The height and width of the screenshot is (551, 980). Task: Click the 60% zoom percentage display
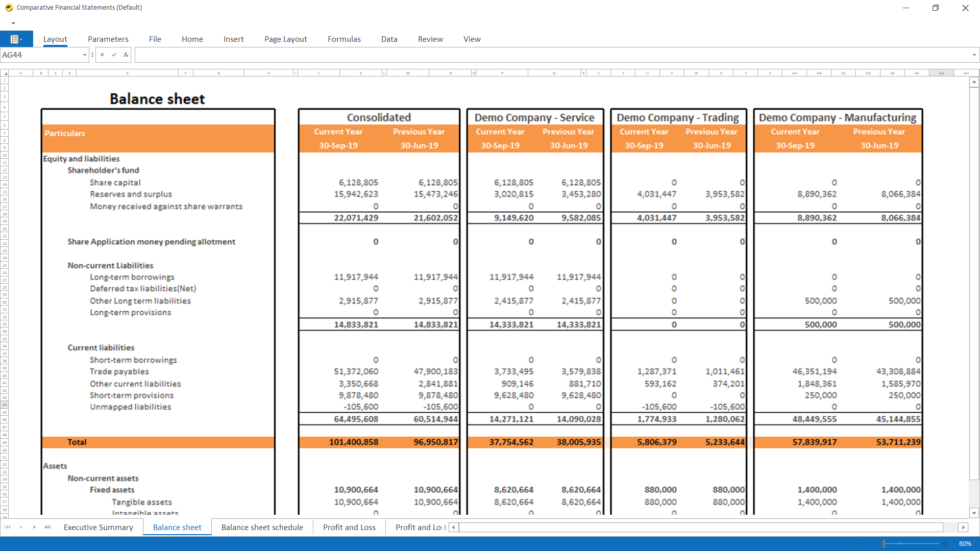coord(966,543)
